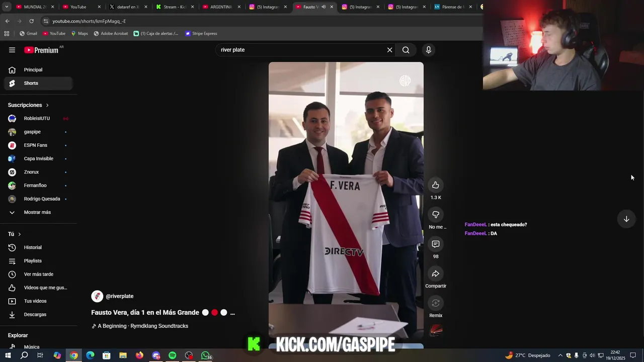Open the volume control in the tray
The image size is (644, 362).
pyautogui.click(x=592, y=355)
